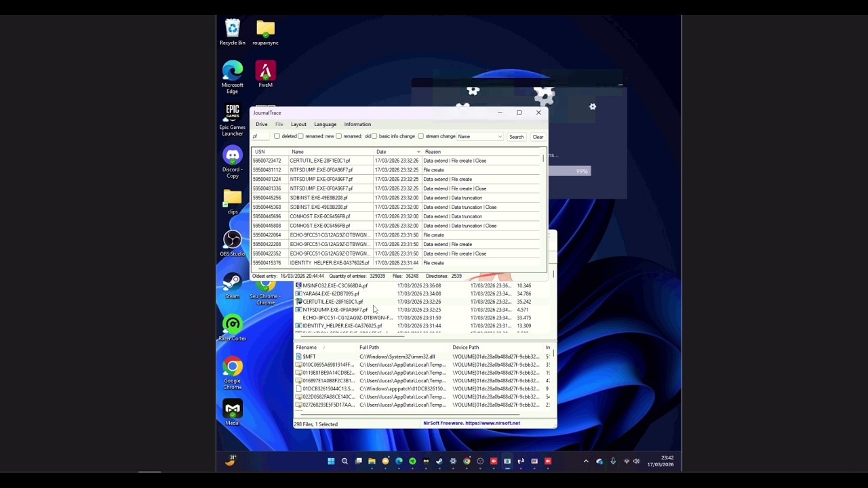The image size is (868, 488).
Task: Select SDBINST.EXE-49E8B208.pf row with USN 59500445256
Action: 397,198
